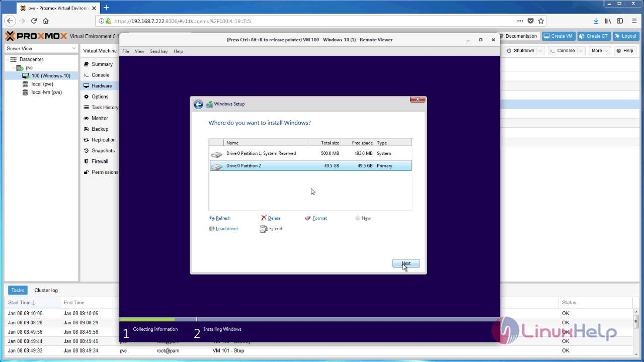Click Help button in Proxmox toolbar
The width and height of the screenshot is (644, 362).
(625, 51)
